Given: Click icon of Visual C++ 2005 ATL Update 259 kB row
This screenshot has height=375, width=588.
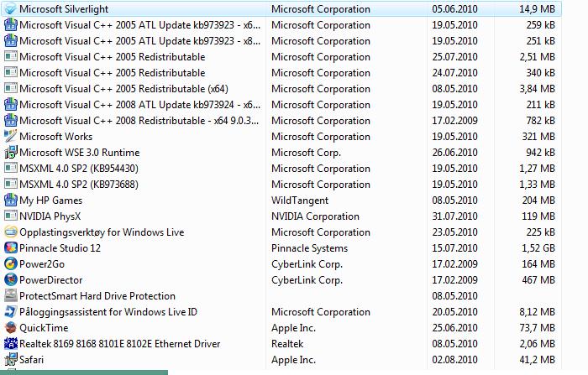Looking at the screenshot, I should pyautogui.click(x=11, y=25).
